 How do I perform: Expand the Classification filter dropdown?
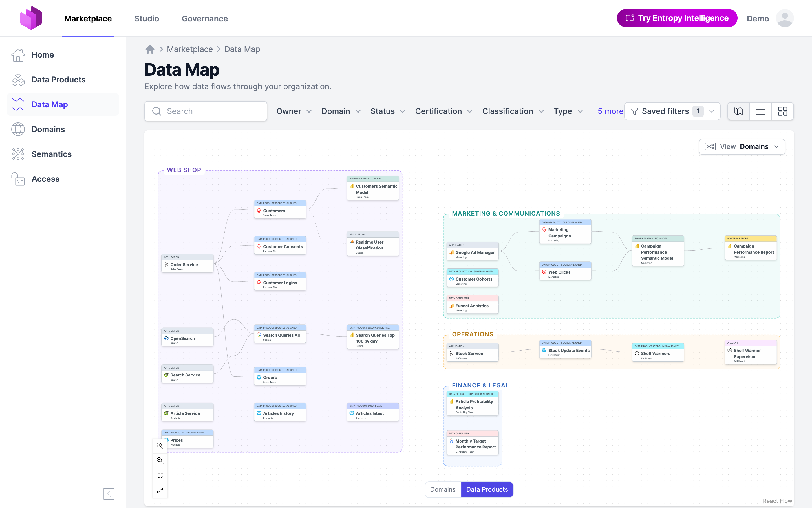(513, 111)
